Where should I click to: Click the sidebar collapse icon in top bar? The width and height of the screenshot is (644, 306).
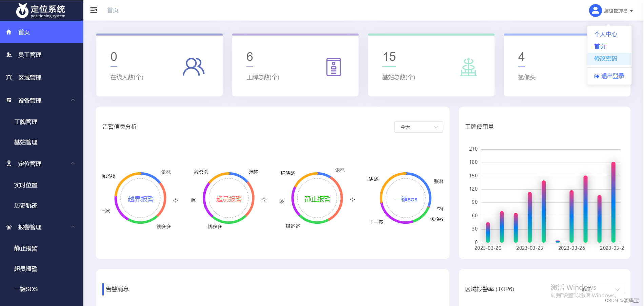[94, 10]
